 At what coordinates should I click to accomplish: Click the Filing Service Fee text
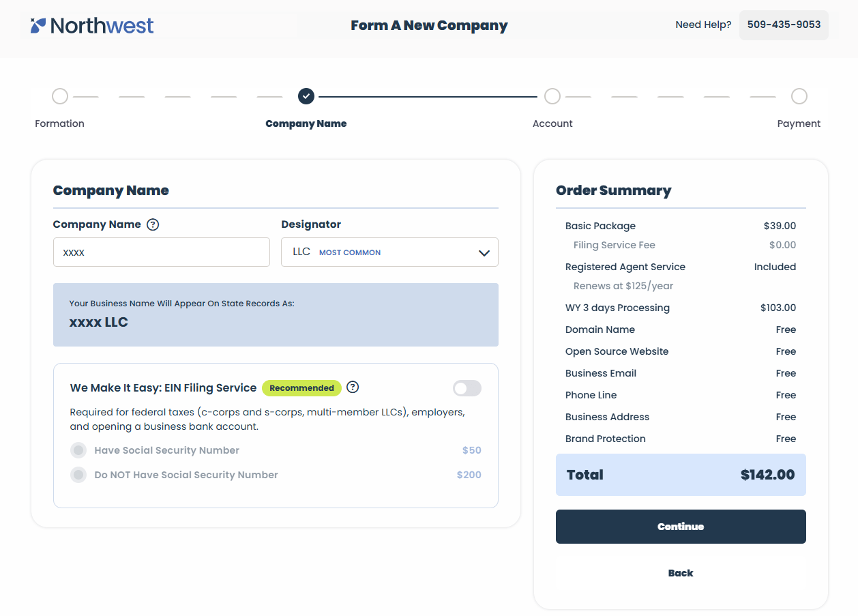[x=614, y=245]
